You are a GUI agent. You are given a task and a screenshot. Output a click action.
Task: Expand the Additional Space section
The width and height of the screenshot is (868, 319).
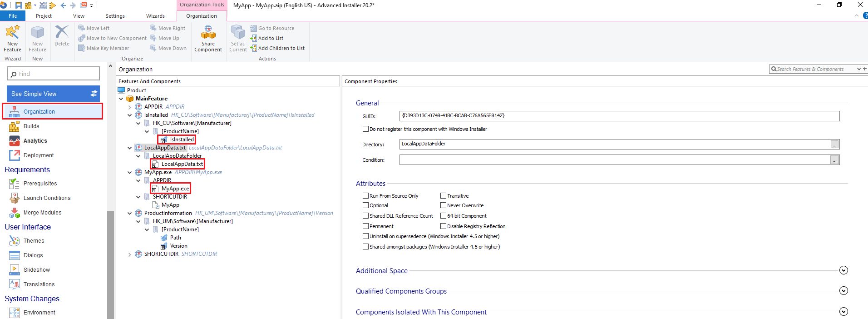(843, 270)
